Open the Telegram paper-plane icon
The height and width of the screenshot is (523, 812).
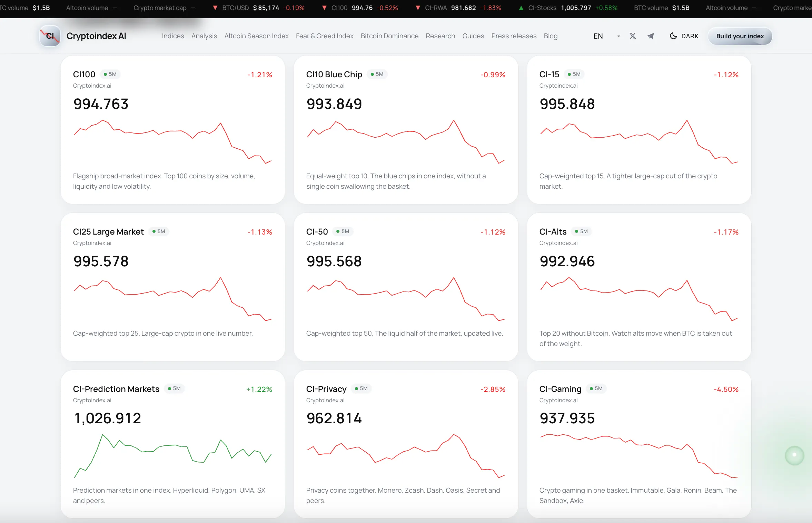pos(650,36)
